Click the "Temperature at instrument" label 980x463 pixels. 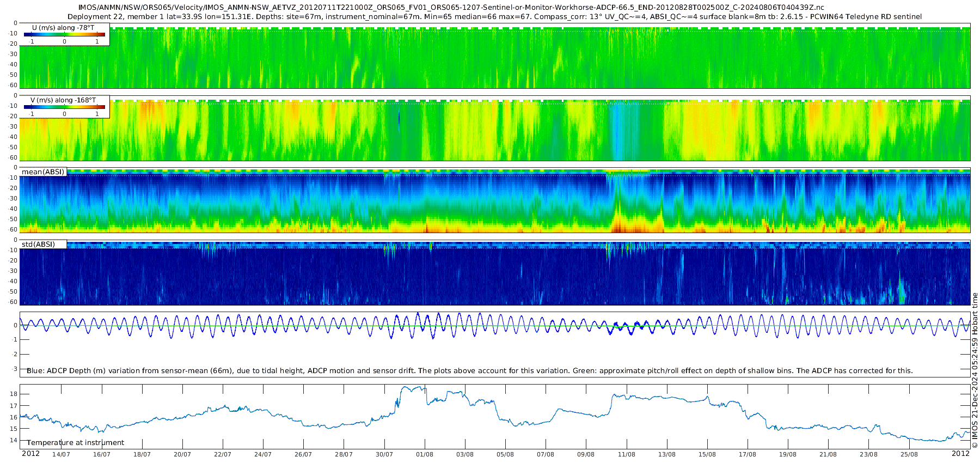tap(76, 443)
